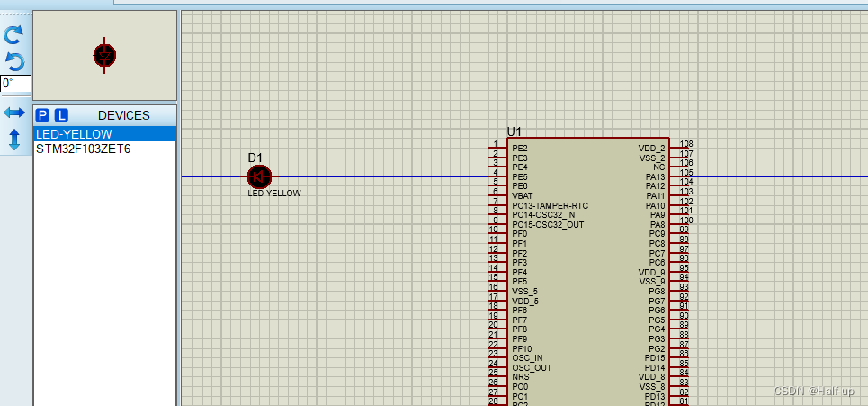The height and width of the screenshot is (406, 868).
Task: Click the OSC_IN pin on U1
Action: (x=528, y=357)
